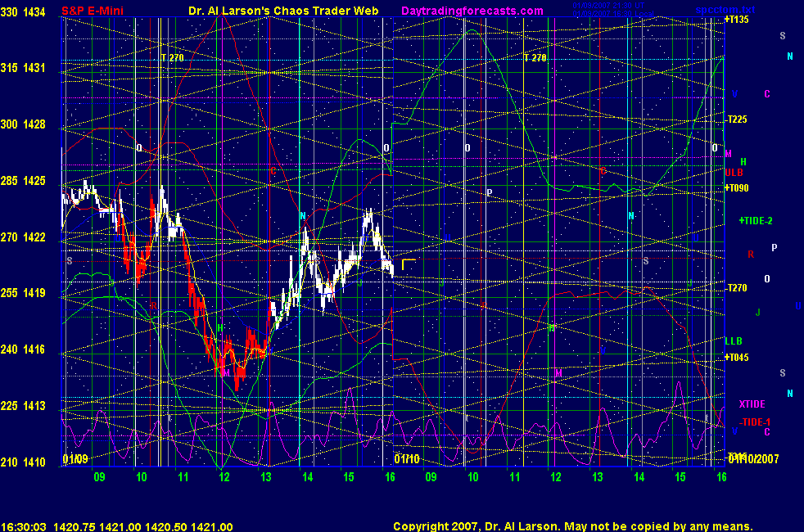Click the magenta XTIDE label
The height and width of the screenshot is (532, 804).
(752, 404)
